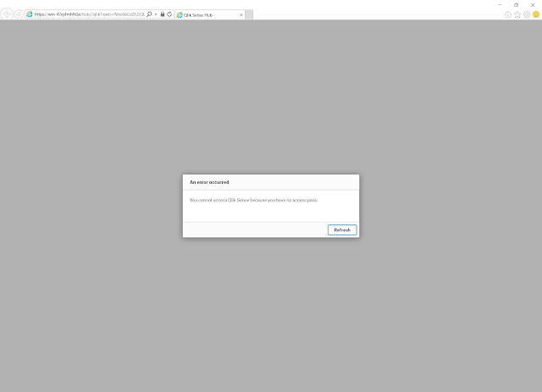
Task: Restore down the browser window
Action: tap(516, 5)
